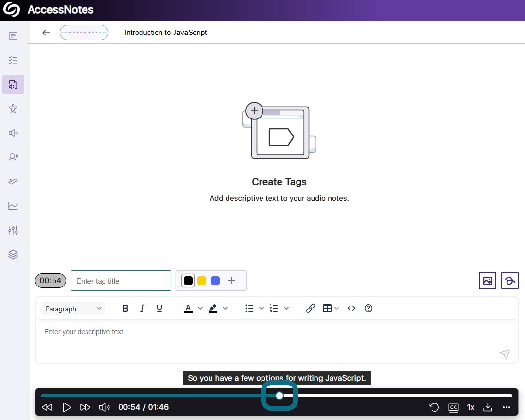Open the speaking person icon in sidebar

click(14, 157)
